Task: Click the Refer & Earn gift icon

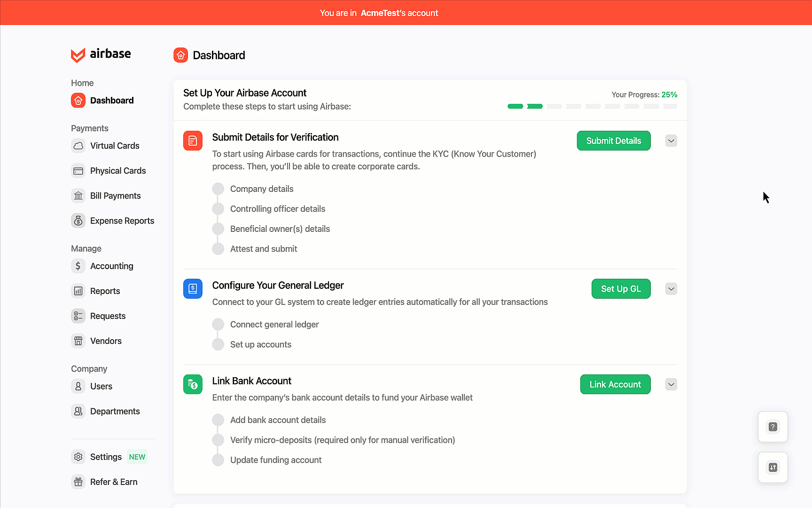Action: (x=78, y=482)
